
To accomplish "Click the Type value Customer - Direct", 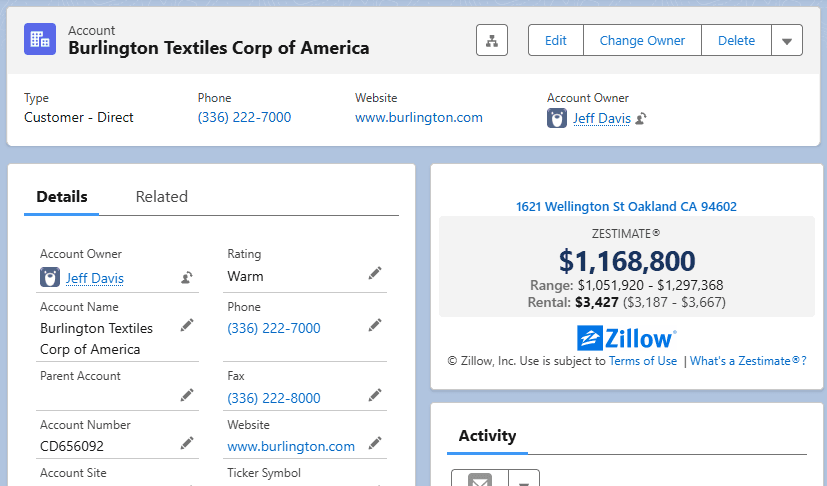I will pos(79,117).
